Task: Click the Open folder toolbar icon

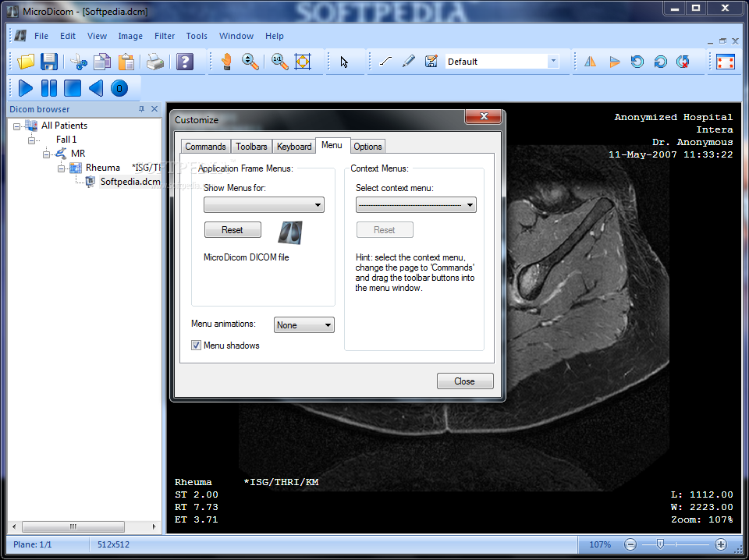Action: pos(26,62)
